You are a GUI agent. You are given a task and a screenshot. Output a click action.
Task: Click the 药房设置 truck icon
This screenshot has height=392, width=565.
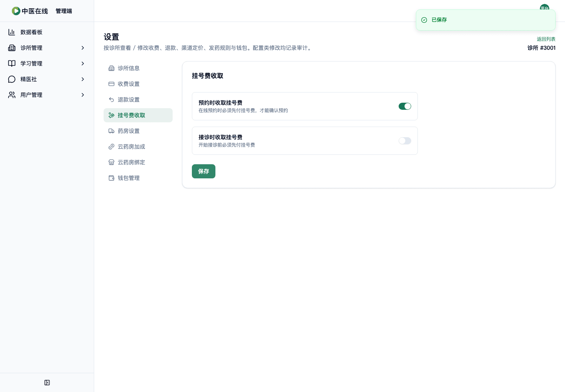(111, 131)
